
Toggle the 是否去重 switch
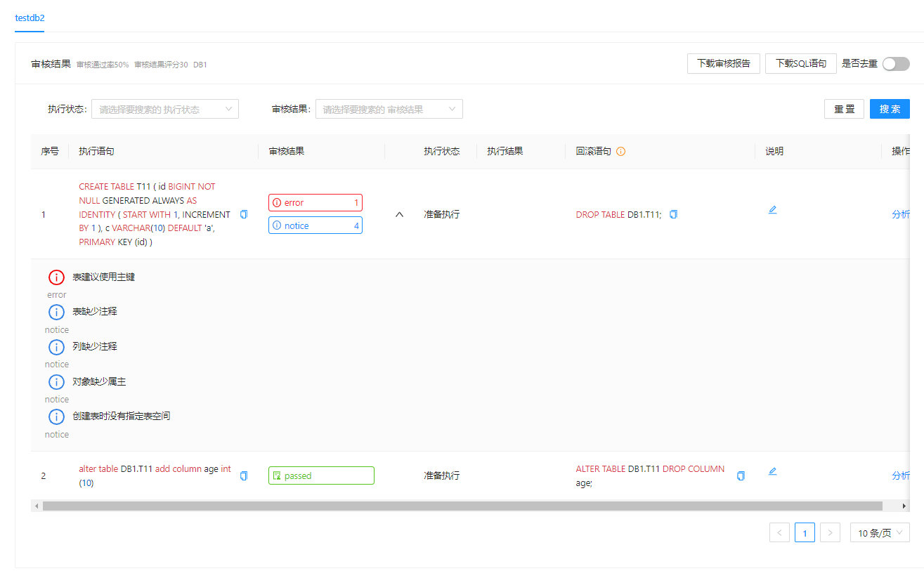[x=896, y=64]
